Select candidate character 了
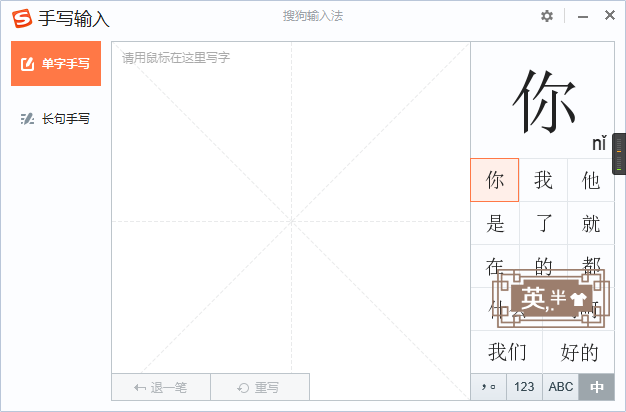626x412 pixels. pyautogui.click(x=543, y=223)
